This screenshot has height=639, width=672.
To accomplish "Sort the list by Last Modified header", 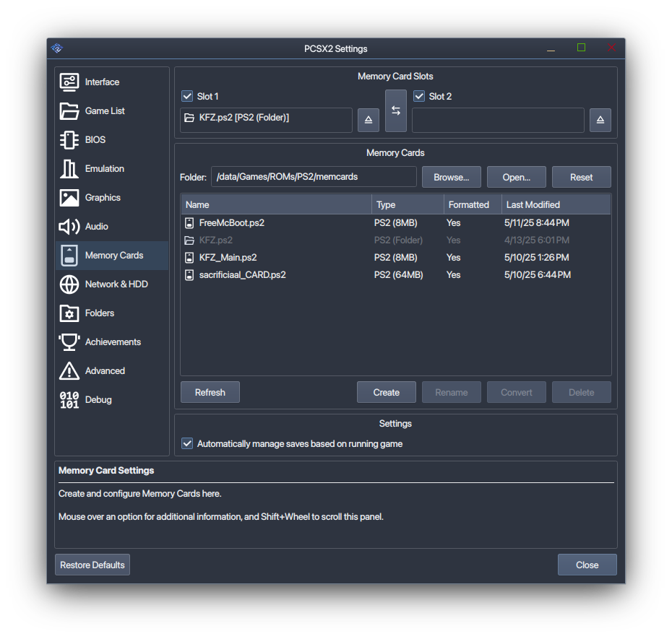I will click(x=555, y=204).
